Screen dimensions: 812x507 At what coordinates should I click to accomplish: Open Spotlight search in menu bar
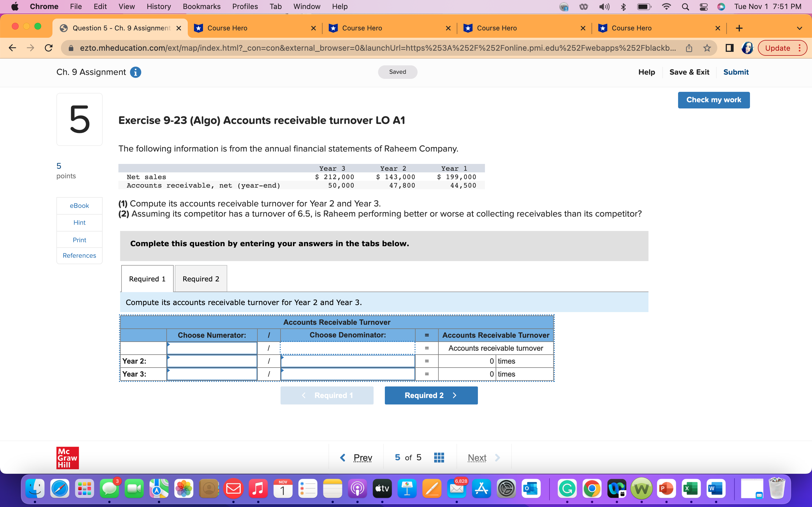(x=685, y=7)
